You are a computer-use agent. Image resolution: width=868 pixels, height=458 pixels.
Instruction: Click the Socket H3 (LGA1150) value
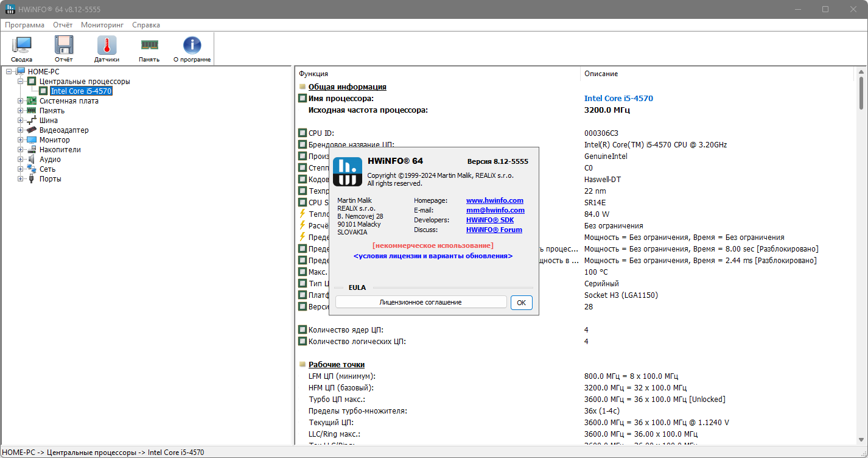621,295
